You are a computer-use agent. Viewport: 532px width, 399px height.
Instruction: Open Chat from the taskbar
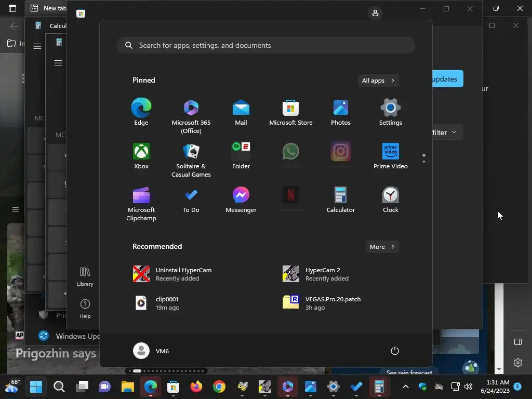(x=105, y=387)
